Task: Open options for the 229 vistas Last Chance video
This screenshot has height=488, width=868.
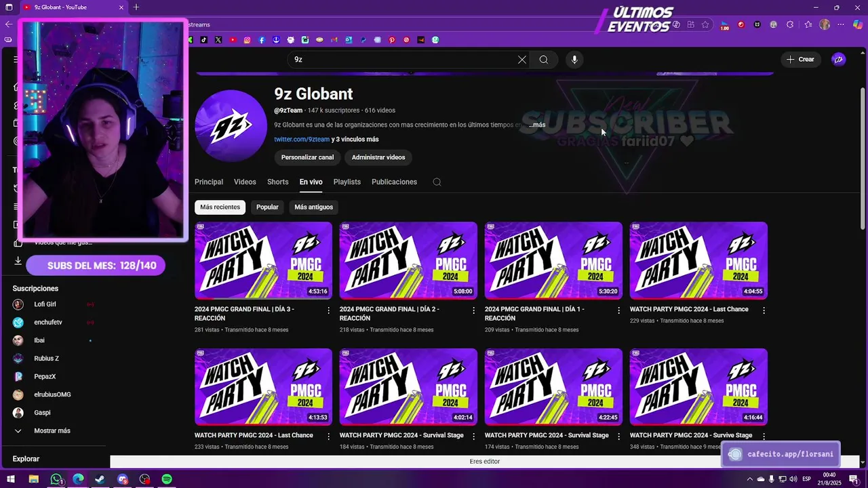Action: click(x=764, y=310)
